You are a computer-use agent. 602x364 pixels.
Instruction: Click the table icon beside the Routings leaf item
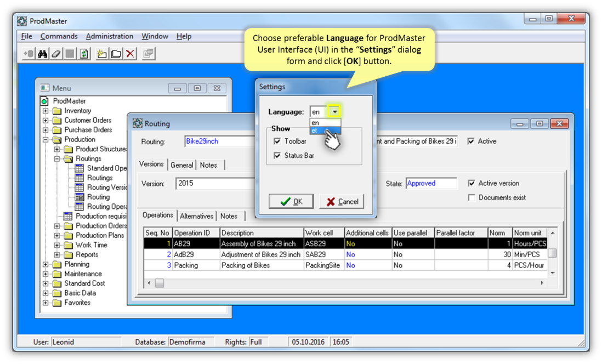coord(79,178)
